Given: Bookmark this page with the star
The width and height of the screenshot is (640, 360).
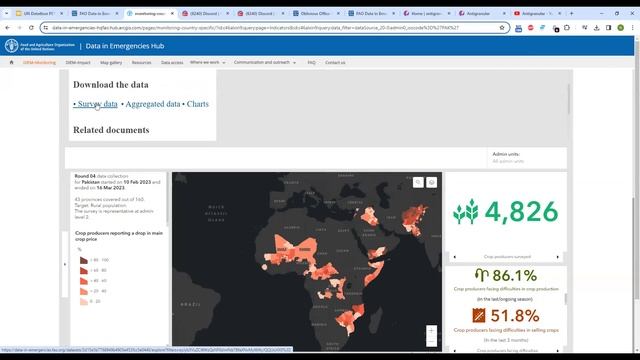Looking at the screenshot, I should (502, 27).
